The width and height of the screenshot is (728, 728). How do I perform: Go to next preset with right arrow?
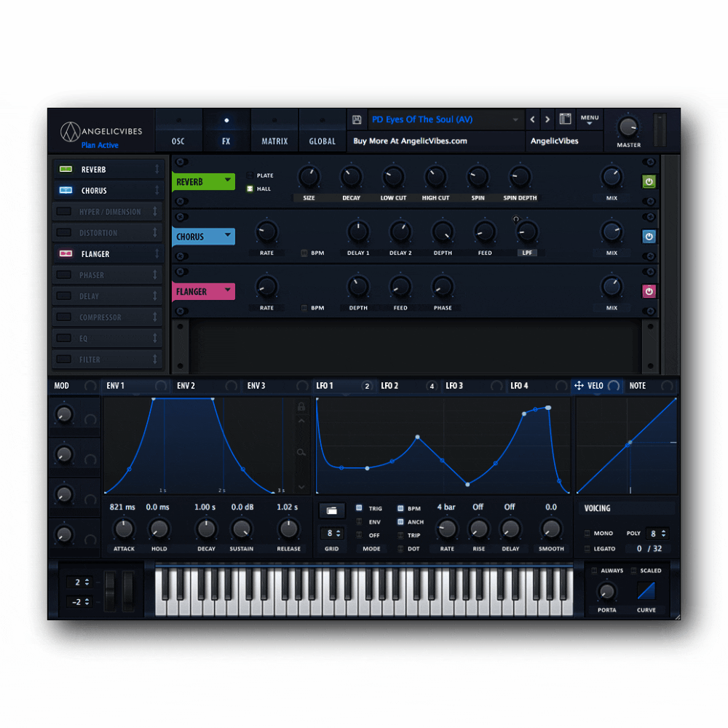[x=547, y=119]
